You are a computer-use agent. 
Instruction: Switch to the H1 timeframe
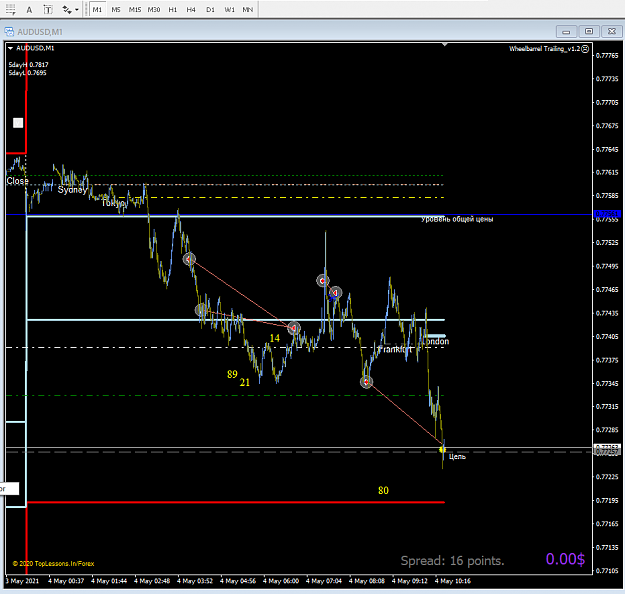click(x=173, y=10)
